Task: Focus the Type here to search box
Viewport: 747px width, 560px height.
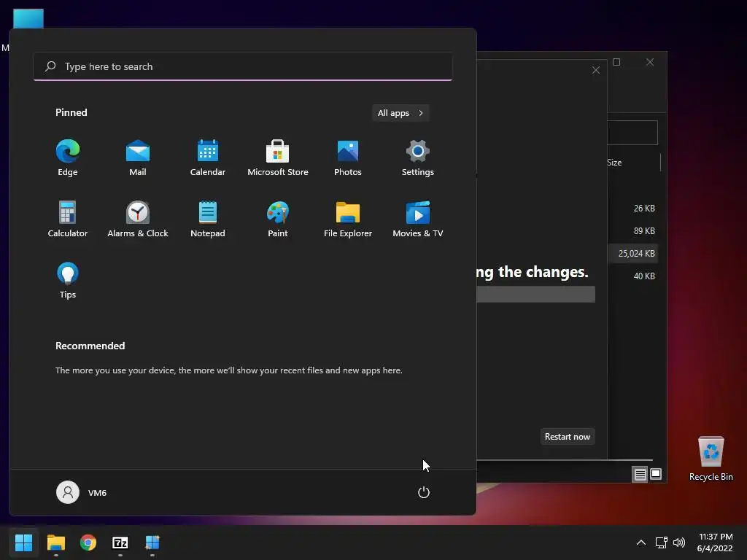Action: pyautogui.click(x=243, y=66)
